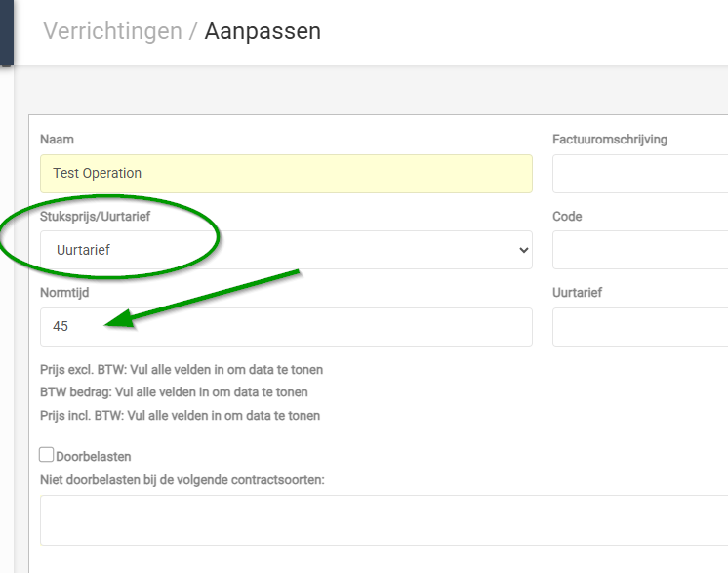Focus the Naam field containing Test Operation
Screen dimensions: 728x573
tap(286, 174)
